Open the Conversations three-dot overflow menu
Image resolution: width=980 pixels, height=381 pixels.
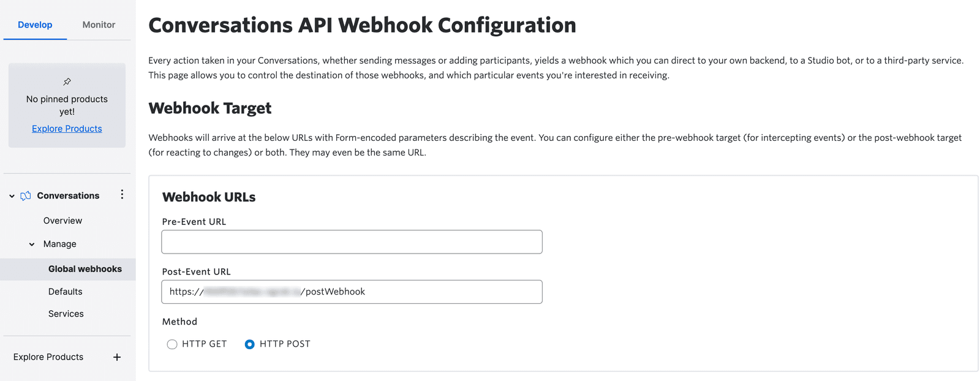point(122,194)
